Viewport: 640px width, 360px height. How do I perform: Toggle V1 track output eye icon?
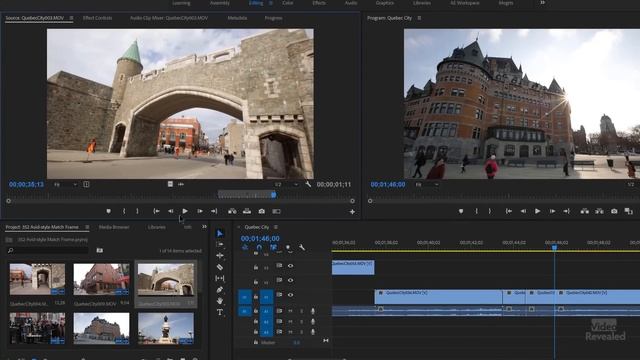(291, 295)
